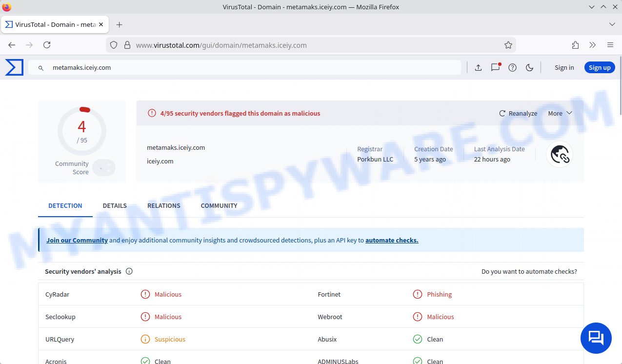Image resolution: width=622 pixels, height=364 pixels.
Task: Bookmark page with star icon
Action: [508, 45]
